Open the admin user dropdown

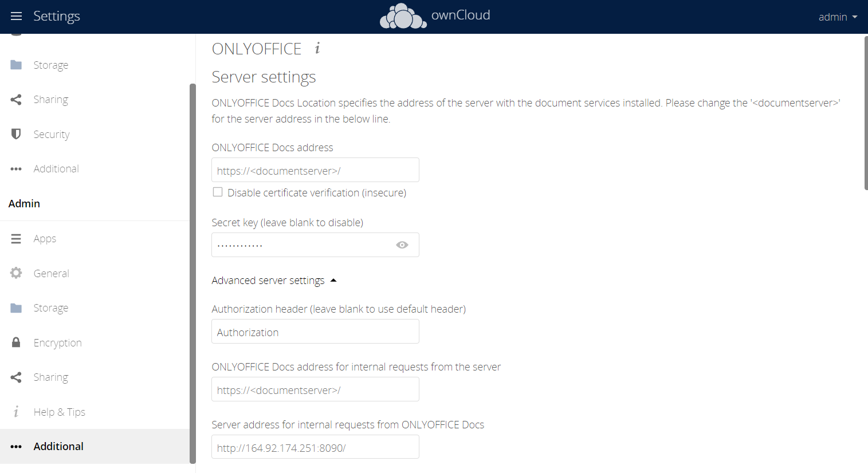tap(838, 17)
